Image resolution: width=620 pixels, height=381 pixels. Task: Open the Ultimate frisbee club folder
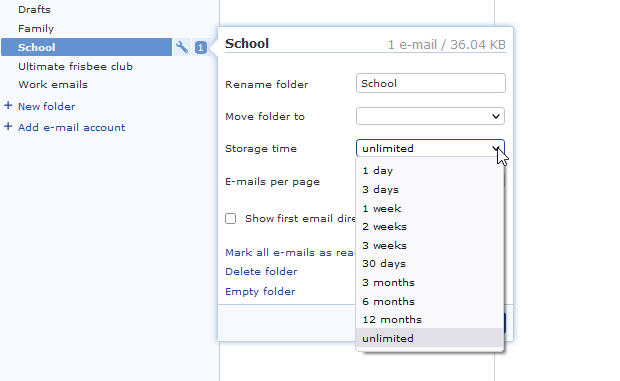[x=76, y=66]
